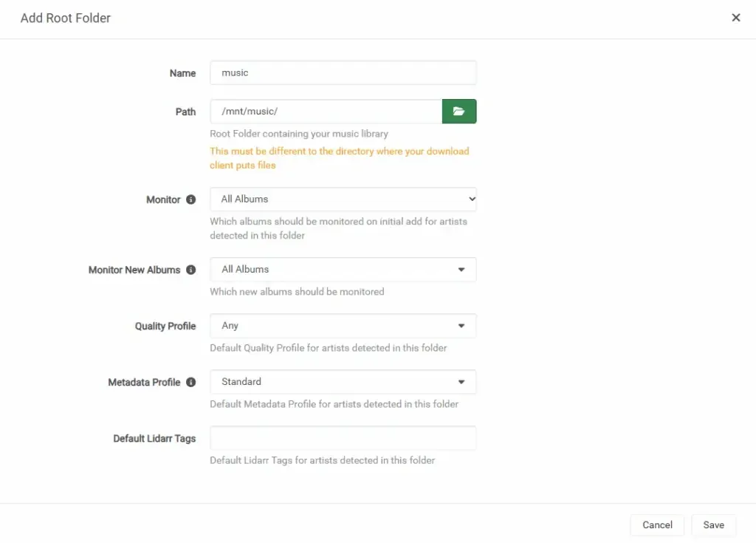
Task: Click the chevron in the Monitor select
Action: tap(472, 199)
